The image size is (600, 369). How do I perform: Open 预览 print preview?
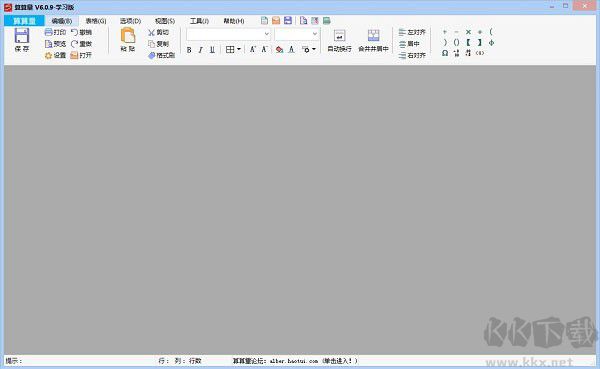point(49,44)
